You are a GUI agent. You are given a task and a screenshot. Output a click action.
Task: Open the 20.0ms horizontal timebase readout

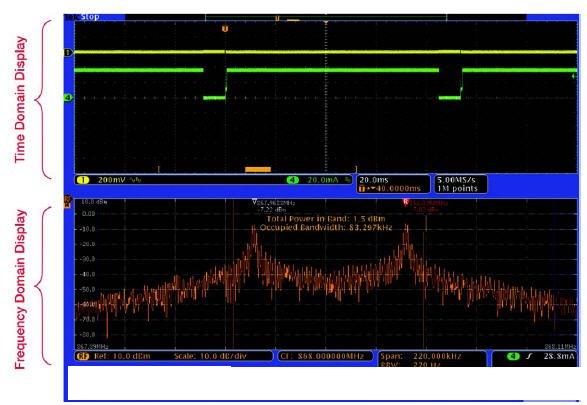(x=393, y=184)
